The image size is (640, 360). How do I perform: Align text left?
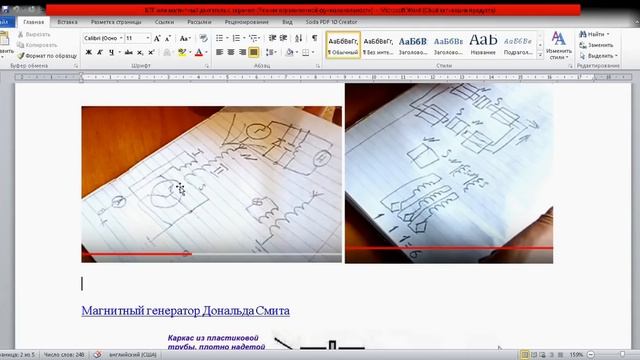pos(220,52)
